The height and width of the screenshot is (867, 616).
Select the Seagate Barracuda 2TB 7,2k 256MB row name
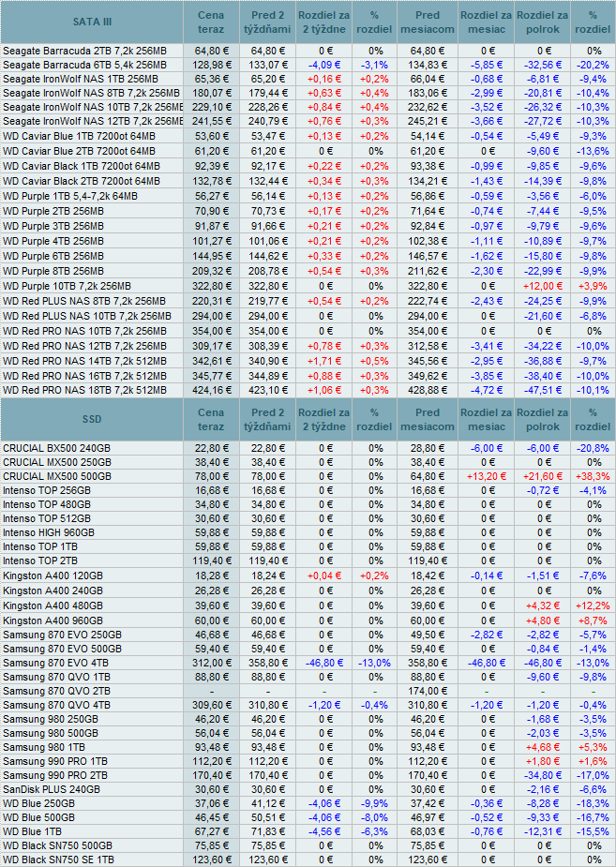coord(84,51)
